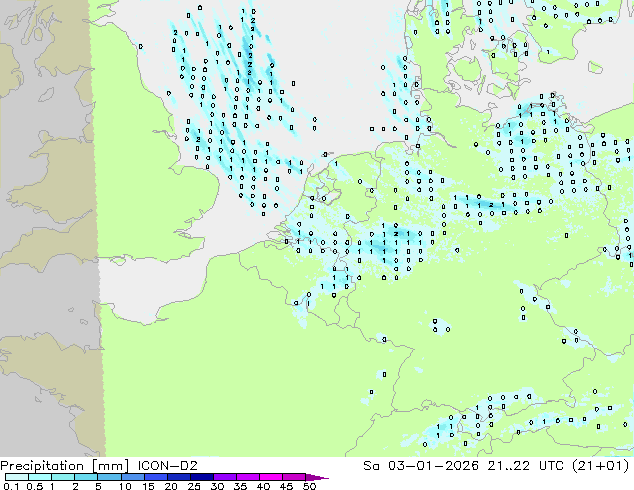Image resolution: width=634 pixels, height=490 pixels.
Task: Select the 20–25 mm dark blue legend swatch
Action: coord(179,477)
